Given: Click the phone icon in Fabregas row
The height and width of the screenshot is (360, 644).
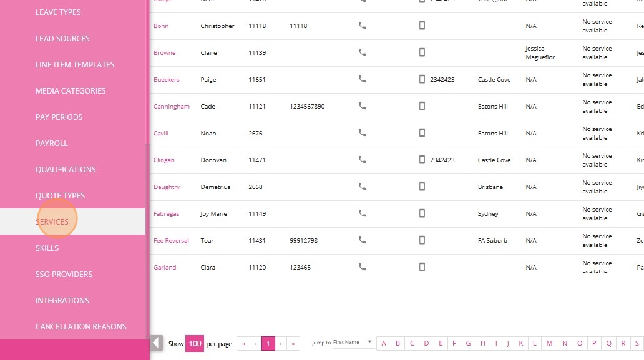Looking at the screenshot, I should pos(362,213).
